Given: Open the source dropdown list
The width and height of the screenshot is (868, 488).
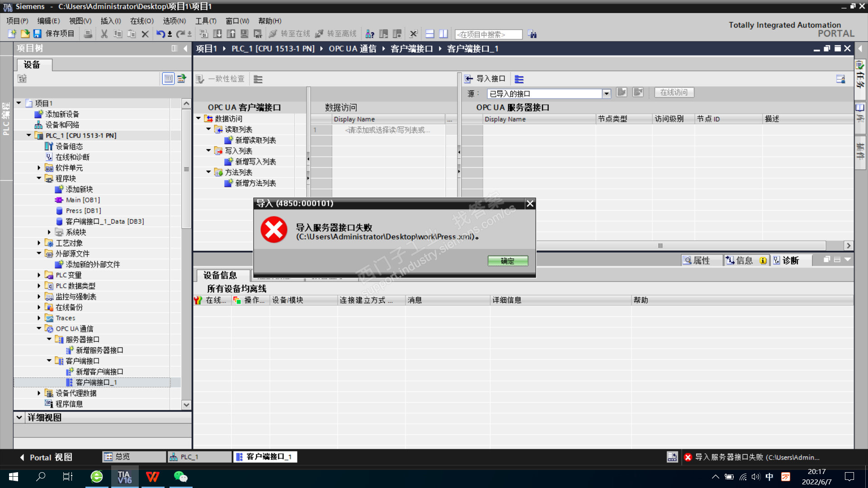Looking at the screenshot, I should click(606, 94).
